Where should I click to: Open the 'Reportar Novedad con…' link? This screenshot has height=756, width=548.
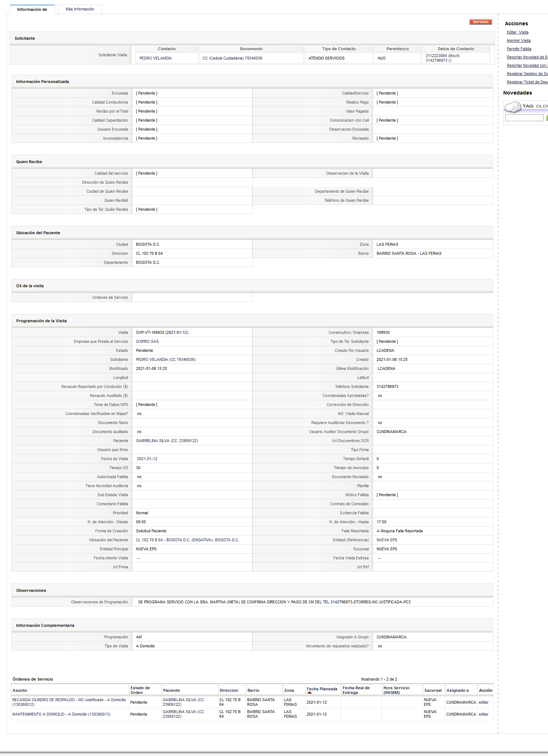pos(527,66)
